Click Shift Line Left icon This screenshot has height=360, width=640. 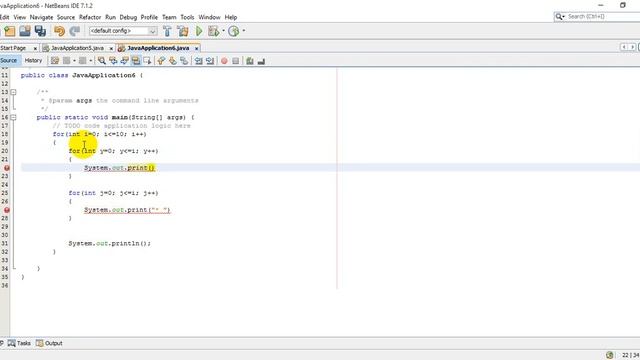click(x=198, y=61)
